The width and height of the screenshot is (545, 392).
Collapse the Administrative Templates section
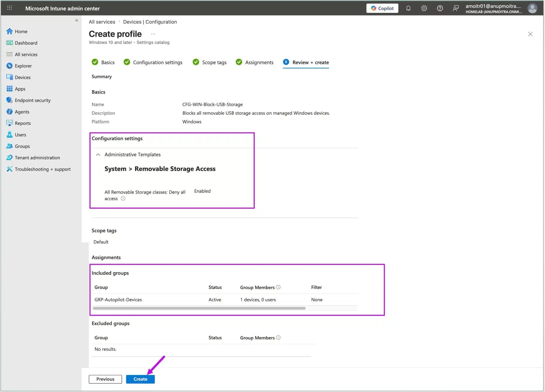coord(98,154)
